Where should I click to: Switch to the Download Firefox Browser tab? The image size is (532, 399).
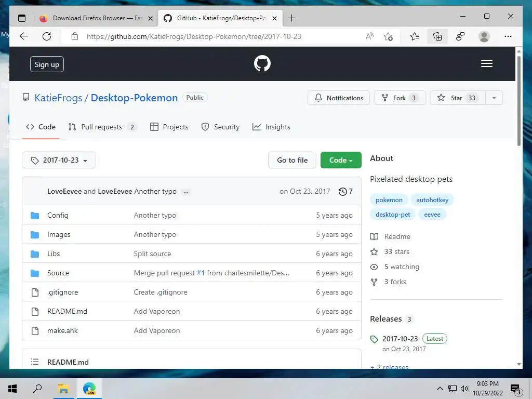[x=96, y=18]
